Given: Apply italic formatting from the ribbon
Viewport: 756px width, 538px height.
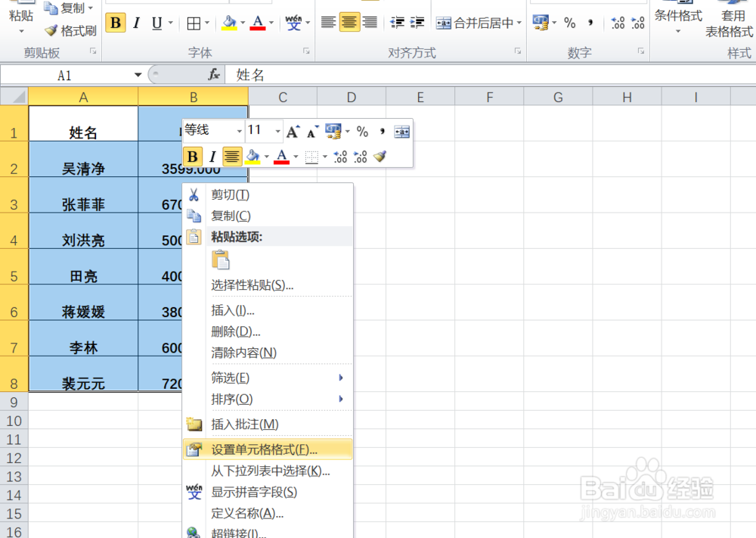Looking at the screenshot, I should [x=135, y=23].
